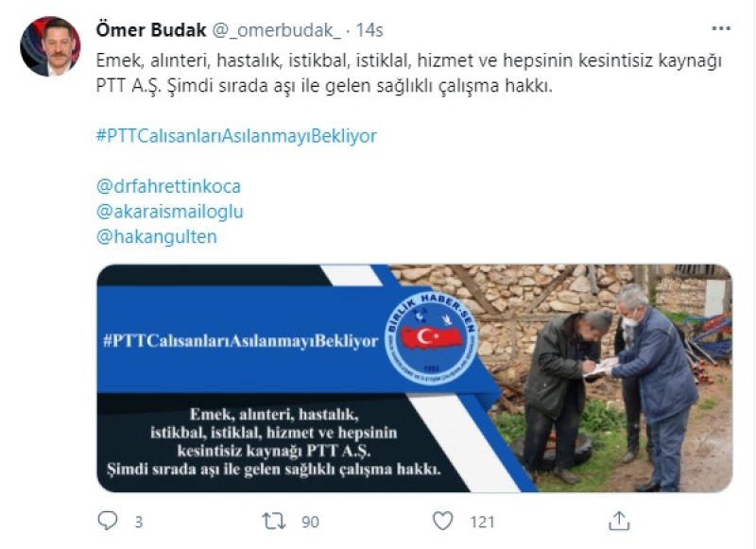This screenshot has width=756, height=549.
Task: View the reply count 3
Action: point(139,522)
